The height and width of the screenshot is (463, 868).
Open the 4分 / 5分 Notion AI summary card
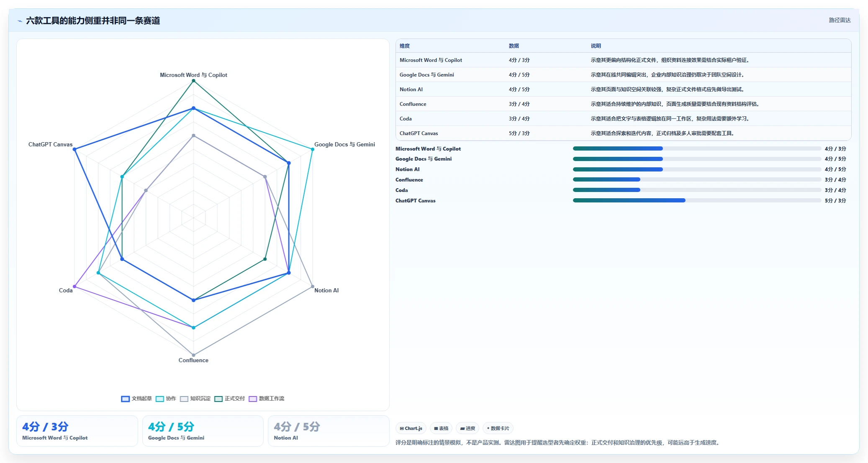click(329, 431)
